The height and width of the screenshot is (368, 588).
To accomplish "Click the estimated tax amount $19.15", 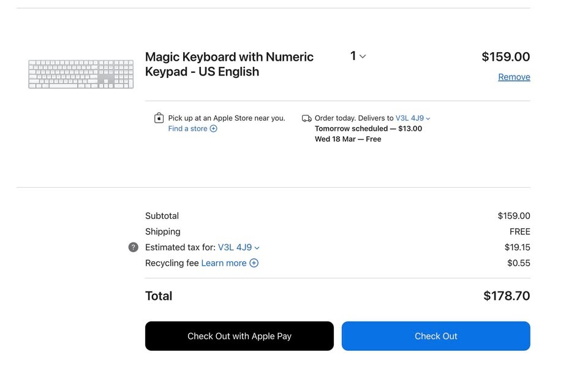I will [517, 248].
